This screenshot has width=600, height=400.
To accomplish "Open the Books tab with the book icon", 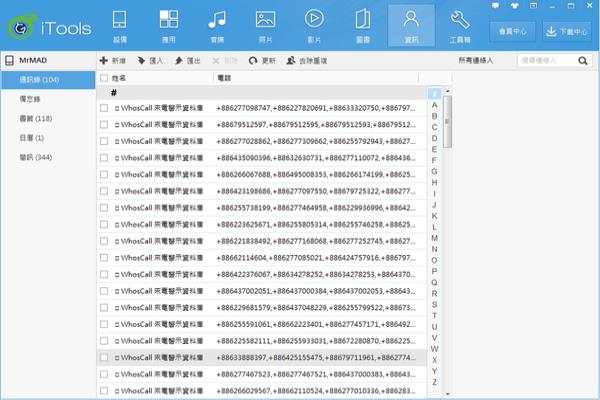I will (x=362, y=26).
